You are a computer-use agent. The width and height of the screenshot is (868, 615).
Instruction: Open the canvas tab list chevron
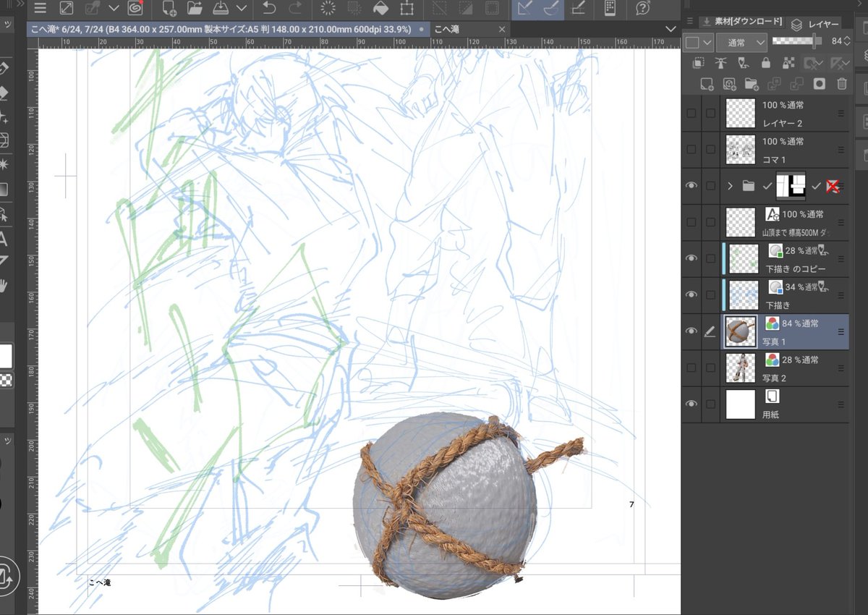pyautogui.click(x=670, y=29)
